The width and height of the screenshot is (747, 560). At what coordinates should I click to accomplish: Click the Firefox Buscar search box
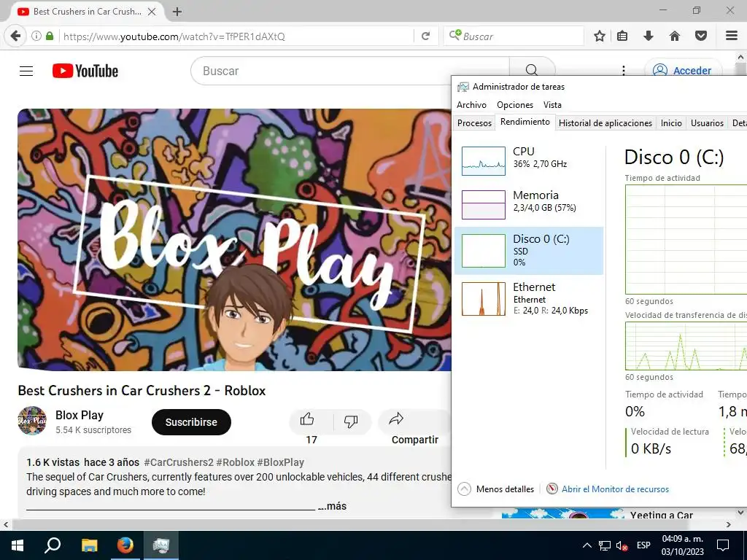click(x=514, y=36)
